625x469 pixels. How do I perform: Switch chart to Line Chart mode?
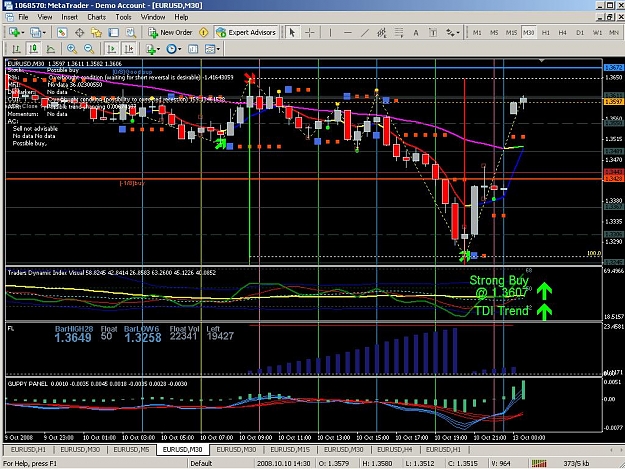[x=51, y=49]
